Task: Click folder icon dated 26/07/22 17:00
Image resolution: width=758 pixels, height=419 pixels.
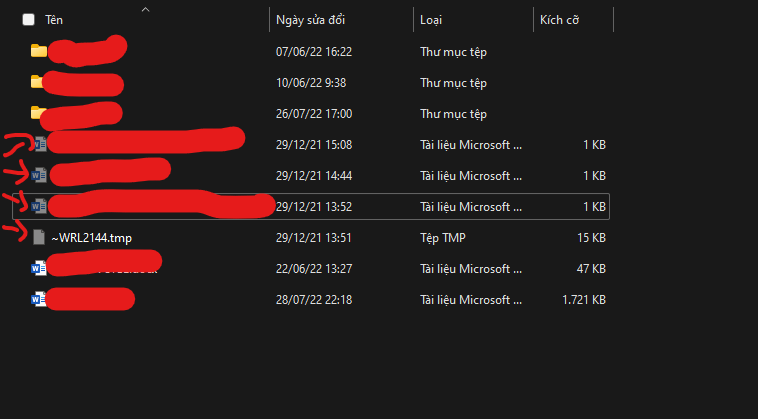Action: click(39, 113)
